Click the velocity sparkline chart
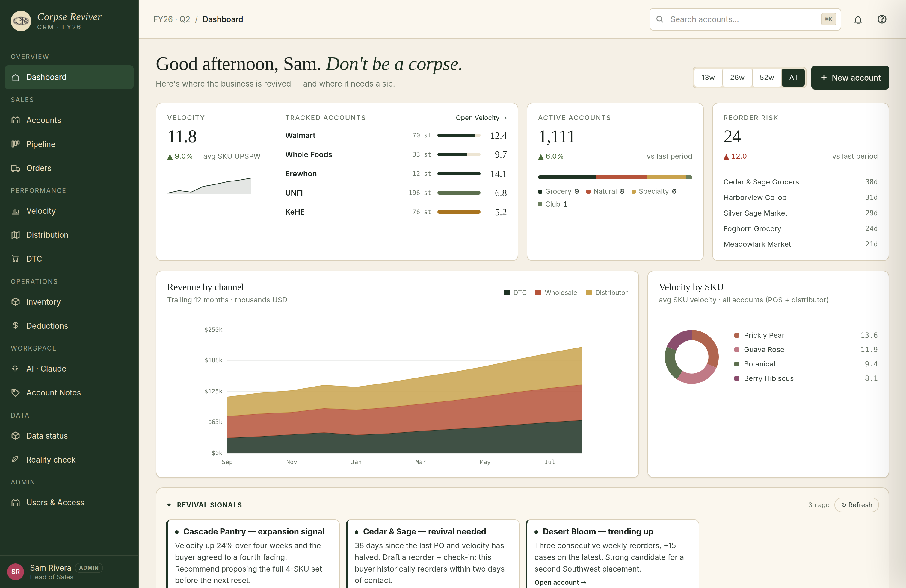906x588 pixels. tap(209, 186)
